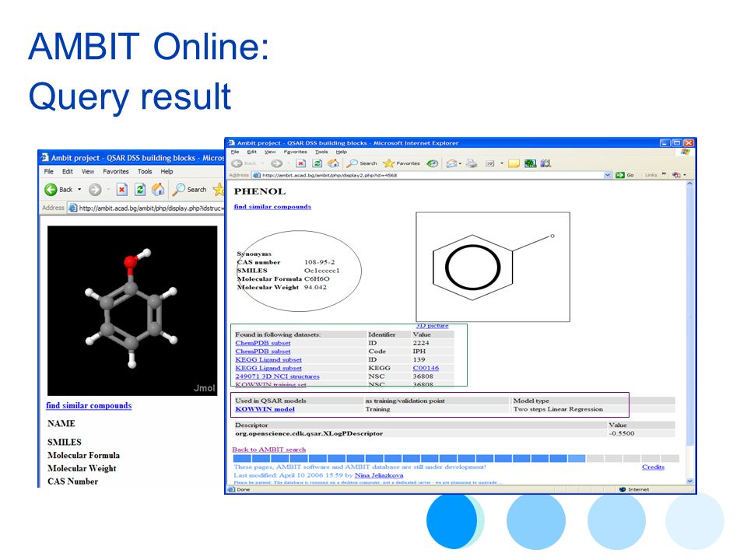The image size is (747, 560).
Task: Open File menu in front window
Action: click(235, 152)
